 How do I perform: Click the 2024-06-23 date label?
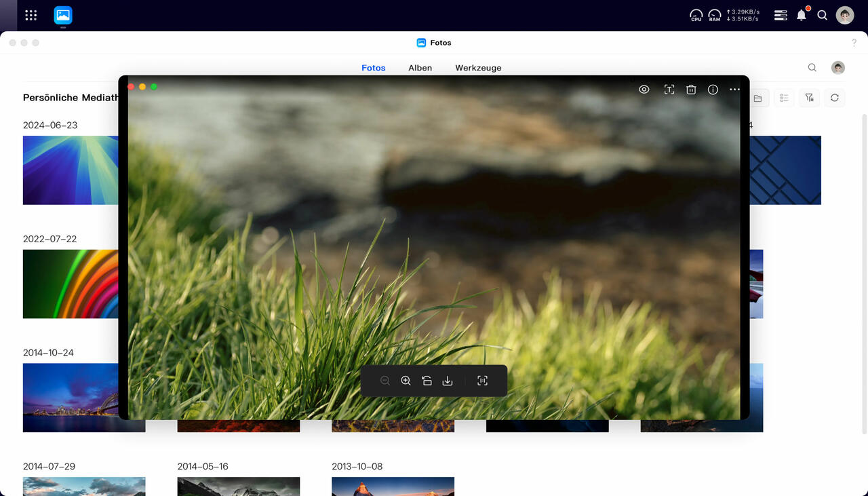[x=50, y=126]
